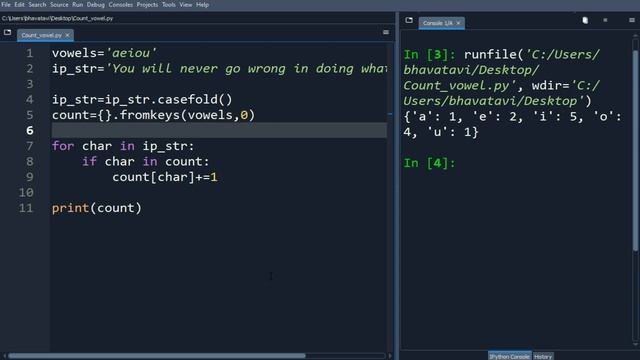The width and height of the screenshot is (640, 360).
Task: Close the Console 1/A tab
Action: click(x=458, y=23)
